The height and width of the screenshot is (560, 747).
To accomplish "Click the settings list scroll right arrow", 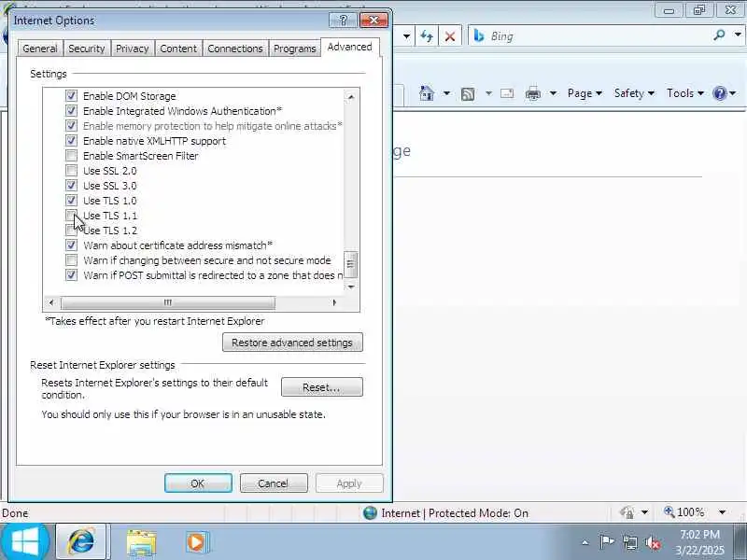I will click(334, 302).
